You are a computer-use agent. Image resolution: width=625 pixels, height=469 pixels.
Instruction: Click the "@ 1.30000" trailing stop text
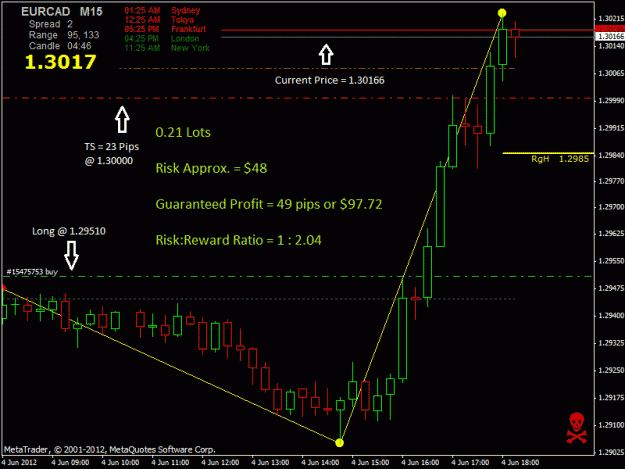(109, 161)
